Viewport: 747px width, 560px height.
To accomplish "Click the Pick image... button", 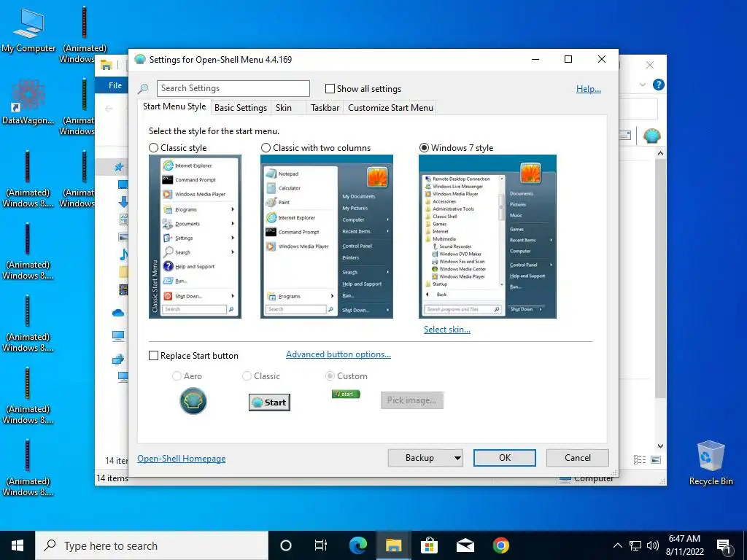I will pos(411,400).
